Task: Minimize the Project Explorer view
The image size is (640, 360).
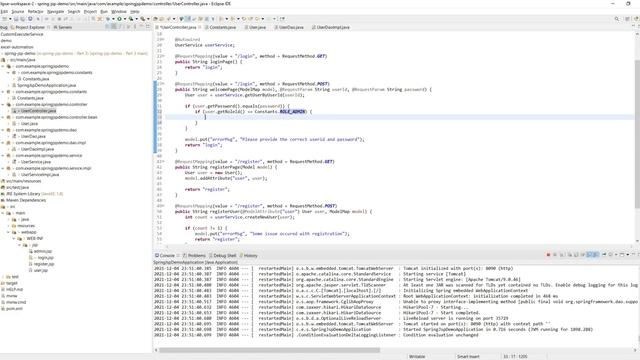Action: point(141,27)
